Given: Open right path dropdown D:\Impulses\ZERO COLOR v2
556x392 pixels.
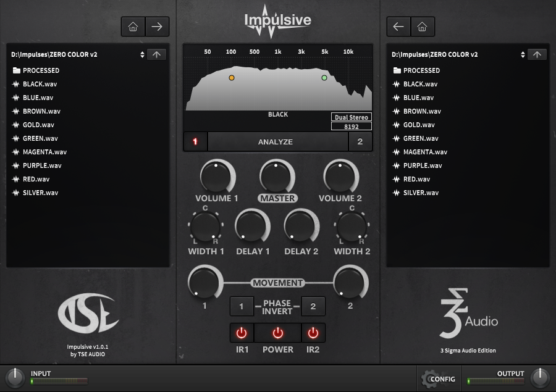Looking at the screenshot, I should [458, 54].
